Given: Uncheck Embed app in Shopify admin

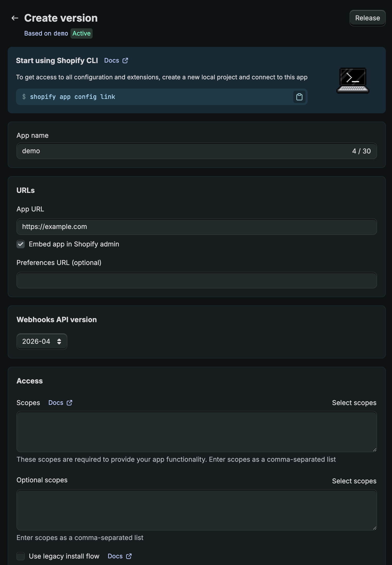Looking at the screenshot, I should pos(21,244).
